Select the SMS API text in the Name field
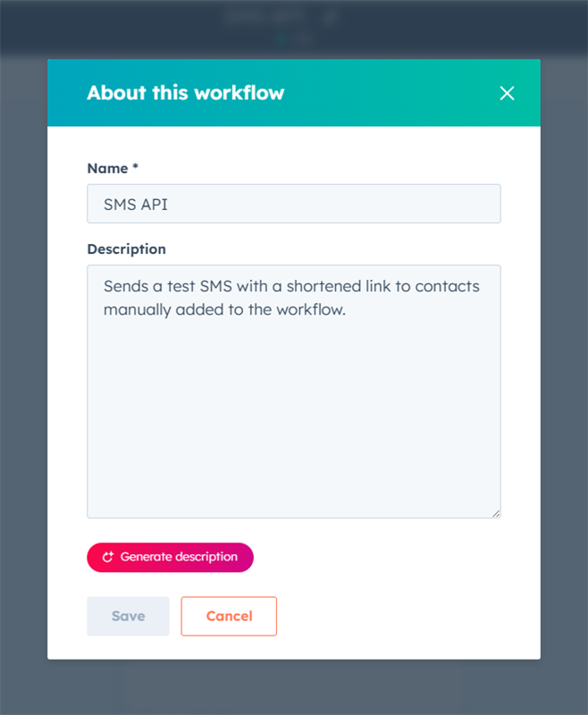 tap(126, 203)
